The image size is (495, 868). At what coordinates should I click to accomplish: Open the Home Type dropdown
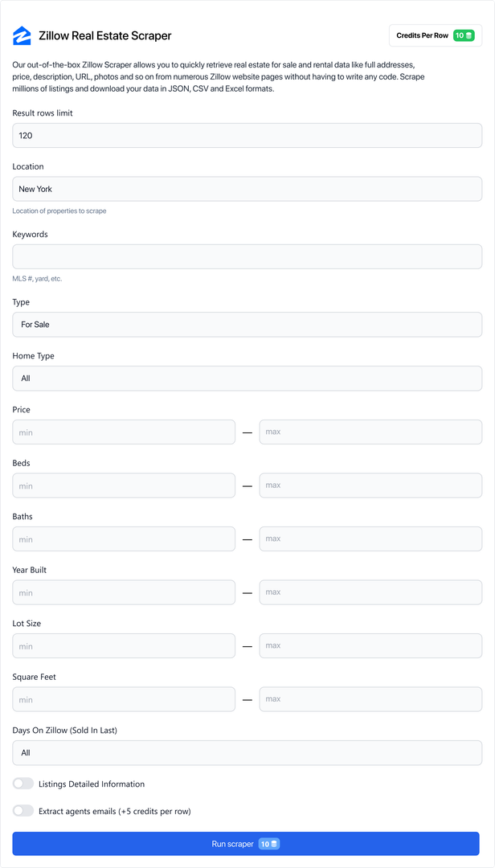click(247, 378)
